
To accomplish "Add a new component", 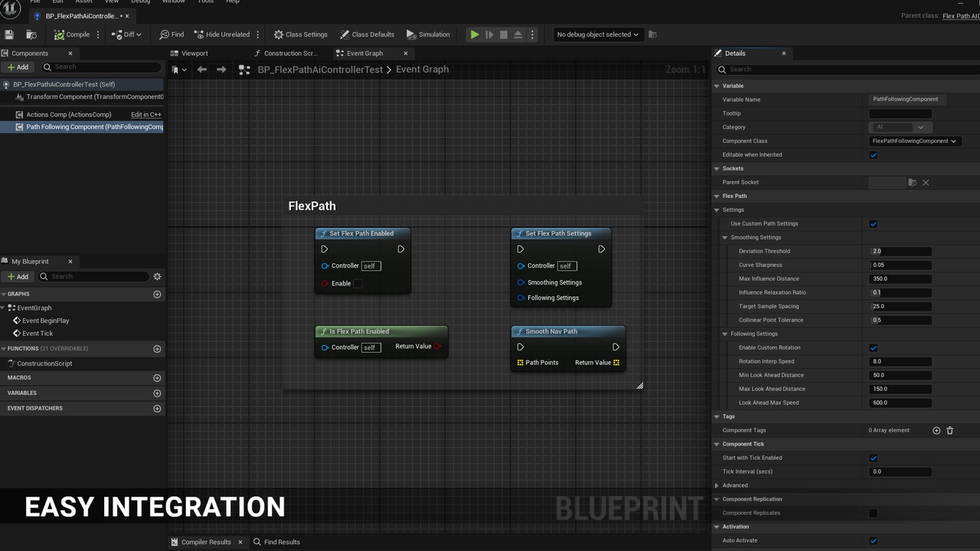I will (18, 67).
